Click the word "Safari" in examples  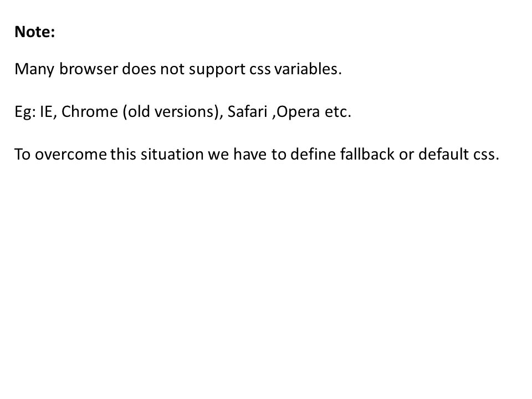pos(247,111)
